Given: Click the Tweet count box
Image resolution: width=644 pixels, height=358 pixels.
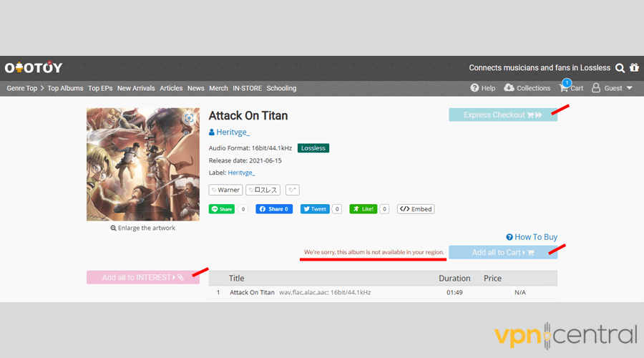Looking at the screenshot, I should [x=337, y=209].
